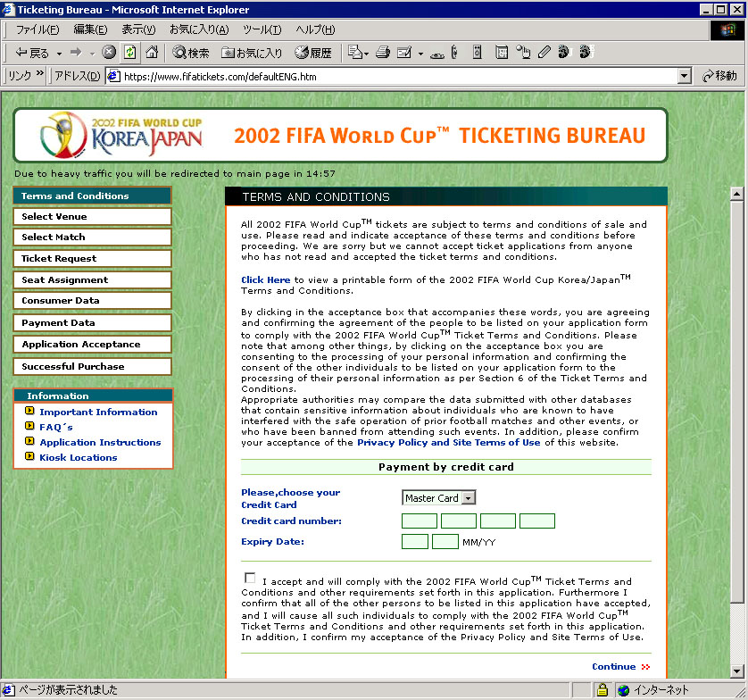The image size is (748, 700).
Task: Expand the address bar history dropdown
Action: [685, 76]
